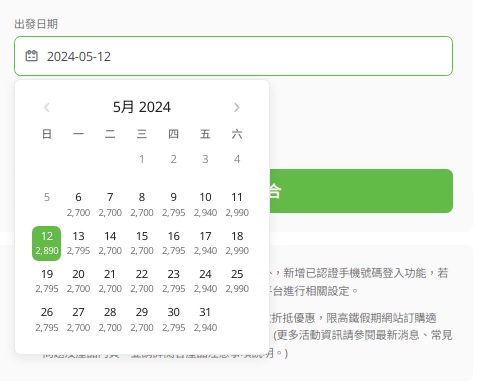Select May 13 in the calendar
Viewport: 481px width, 384px height.
click(x=78, y=243)
